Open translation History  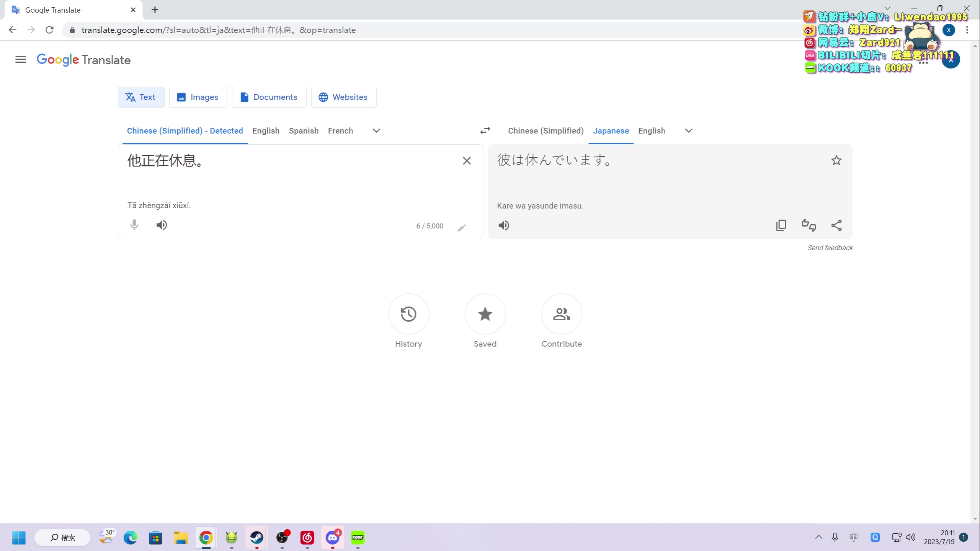(x=408, y=314)
